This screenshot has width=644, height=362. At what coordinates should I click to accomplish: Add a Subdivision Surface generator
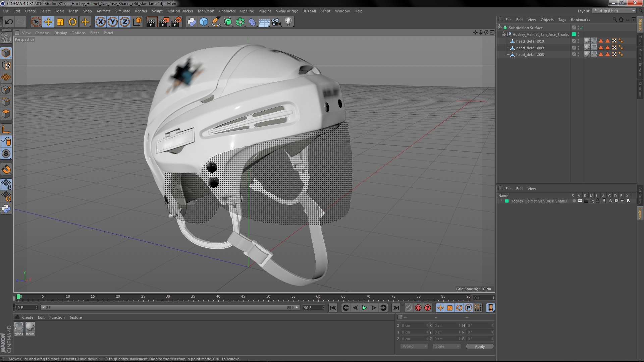click(x=228, y=22)
